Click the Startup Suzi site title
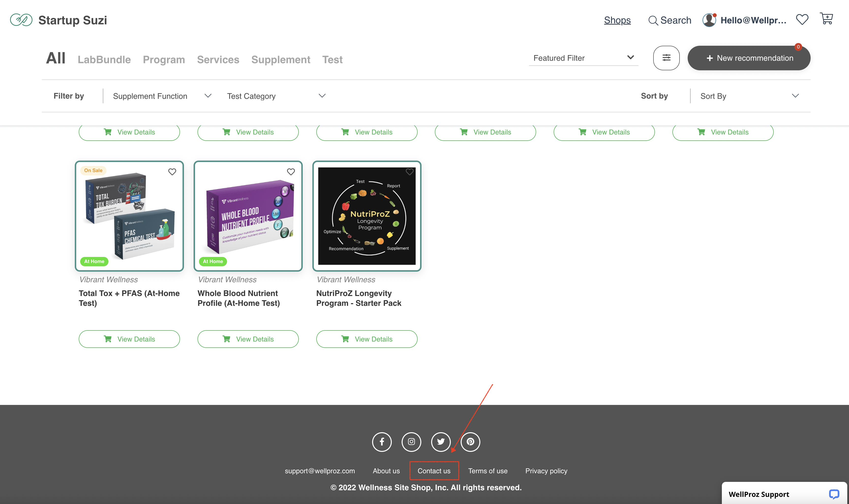 [72, 20]
